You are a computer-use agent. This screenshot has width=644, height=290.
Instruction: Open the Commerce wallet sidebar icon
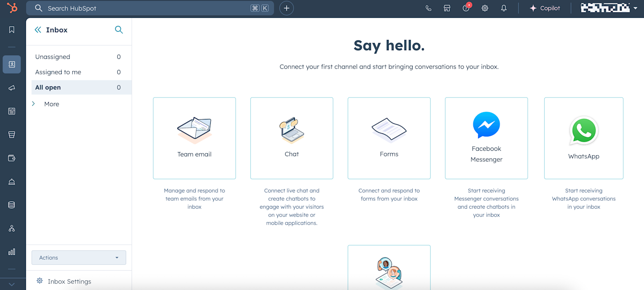coord(12,158)
